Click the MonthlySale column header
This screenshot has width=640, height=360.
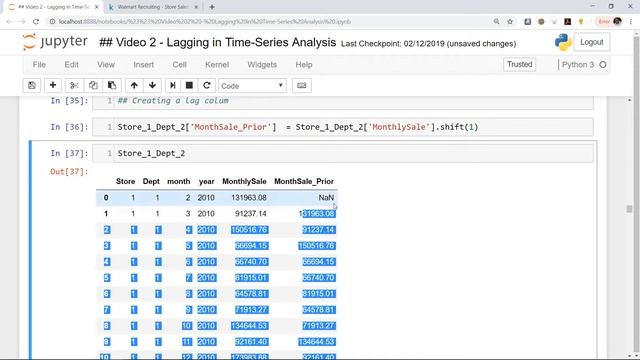tap(244, 181)
